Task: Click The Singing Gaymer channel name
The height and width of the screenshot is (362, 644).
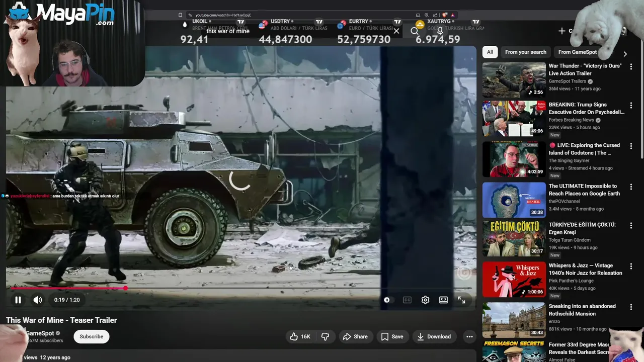Action: coord(569,161)
